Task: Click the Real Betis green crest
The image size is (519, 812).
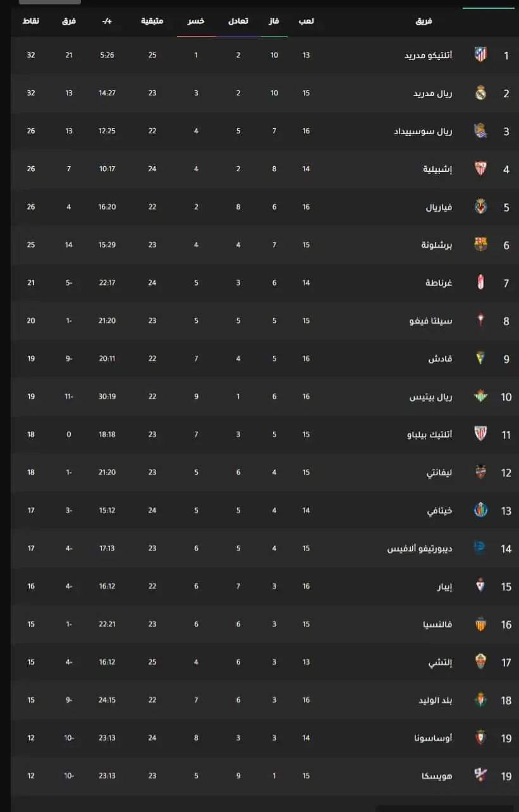Action: click(x=481, y=396)
